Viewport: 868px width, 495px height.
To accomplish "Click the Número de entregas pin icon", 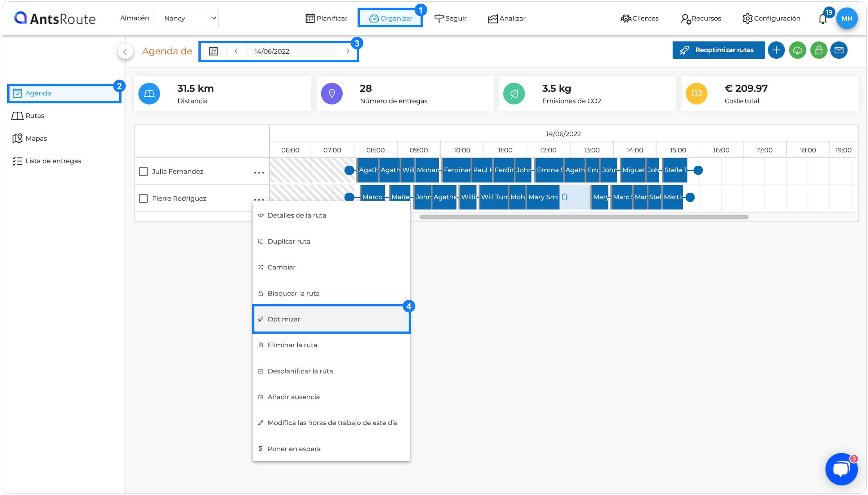I will [x=331, y=94].
